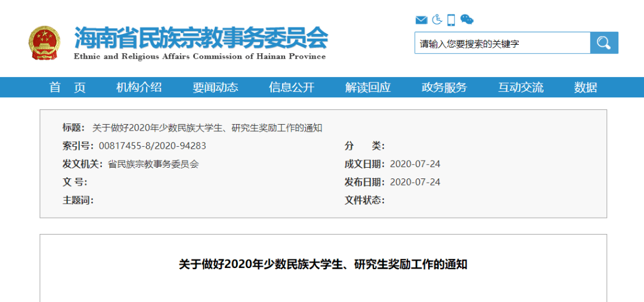The height and width of the screenshot is (302, 644).
Task: Focus the keyword search input field
Action: 502,43
